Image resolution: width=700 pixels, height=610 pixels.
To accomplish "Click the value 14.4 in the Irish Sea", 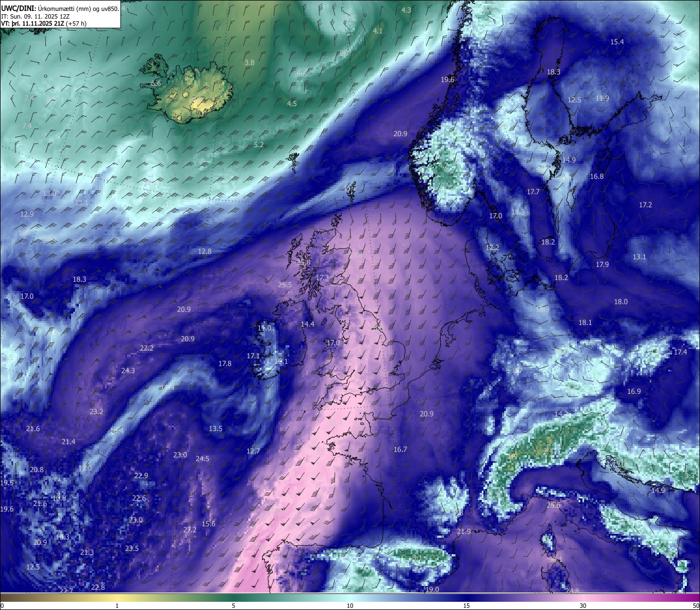I will [x=307, y=324].
